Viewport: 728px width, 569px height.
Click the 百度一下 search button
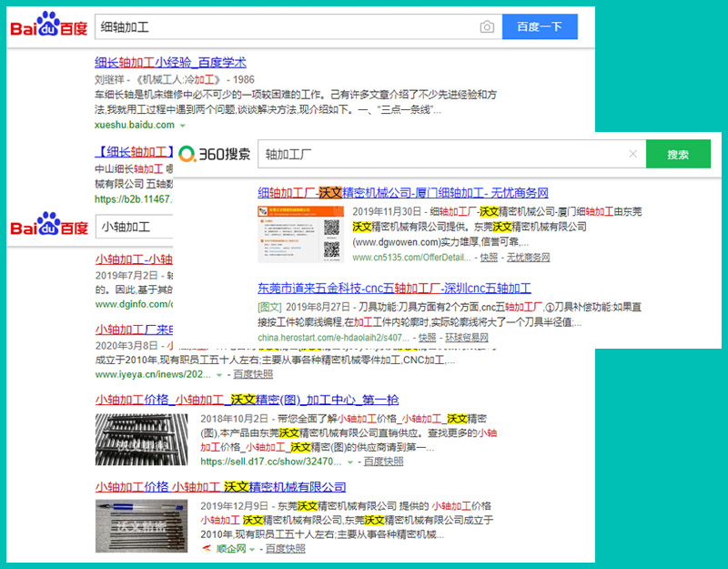pyautogui.click(x=540, y=26)
